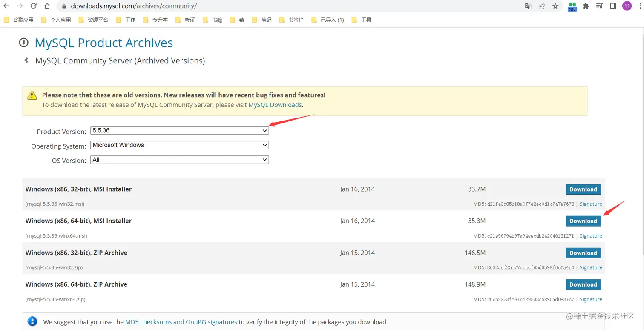Download the 64-bit MSI Installer

click(x=583, y=221)
